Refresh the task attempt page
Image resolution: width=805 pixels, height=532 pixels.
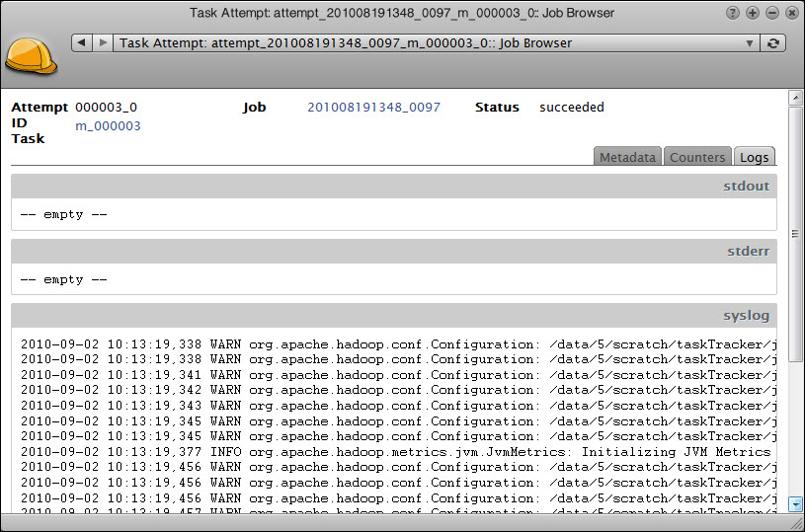773,42
